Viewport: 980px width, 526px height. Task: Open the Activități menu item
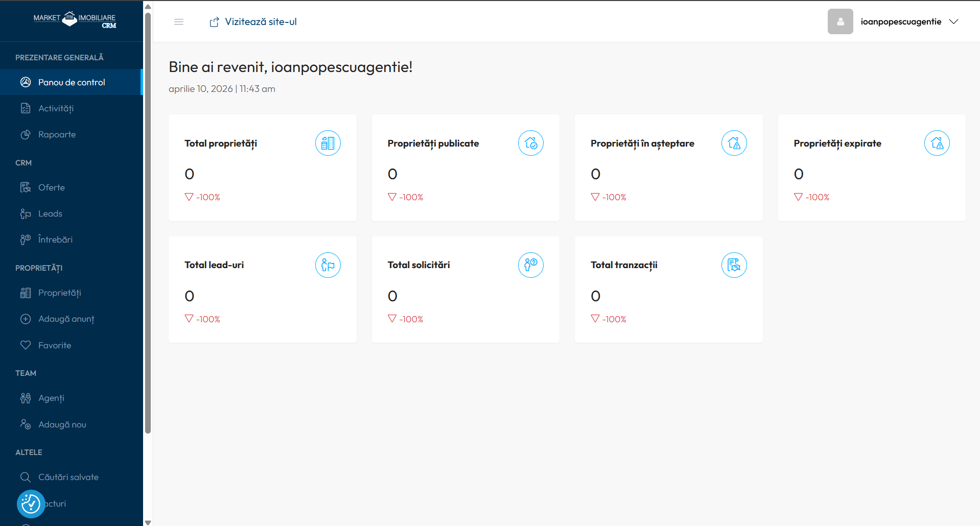pyautogui.click(x=56, y=108)
